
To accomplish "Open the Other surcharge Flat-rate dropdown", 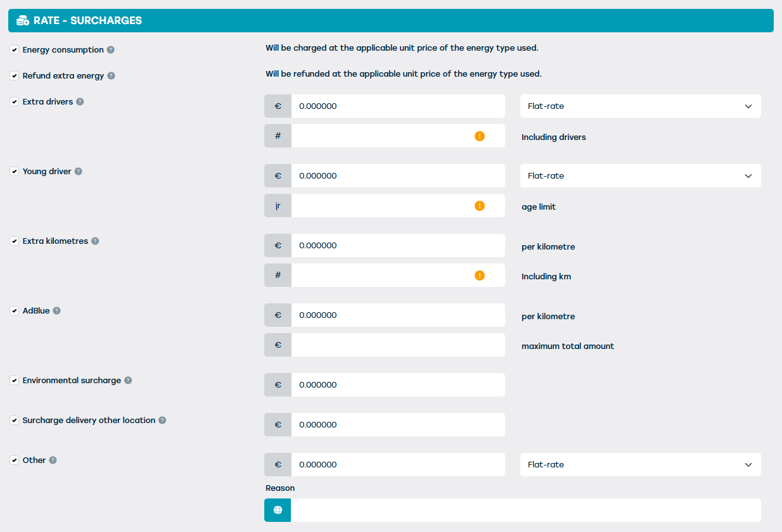I will click(640, 465).
